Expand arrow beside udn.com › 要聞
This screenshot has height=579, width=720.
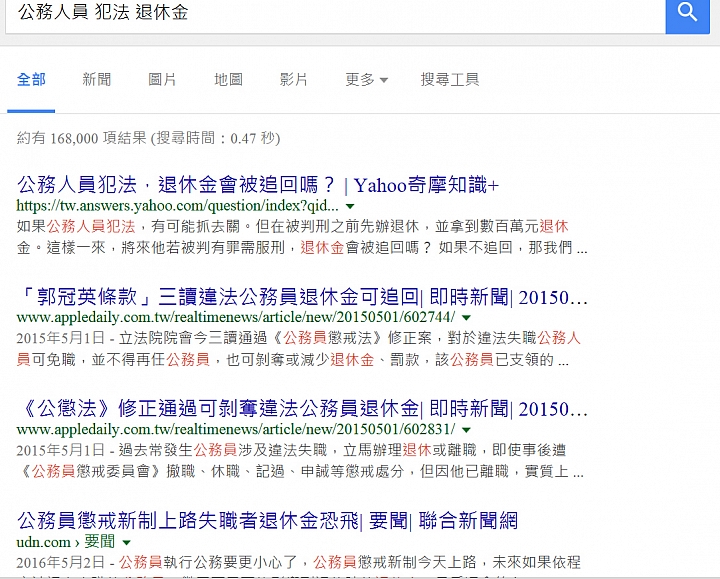(126, 543)
